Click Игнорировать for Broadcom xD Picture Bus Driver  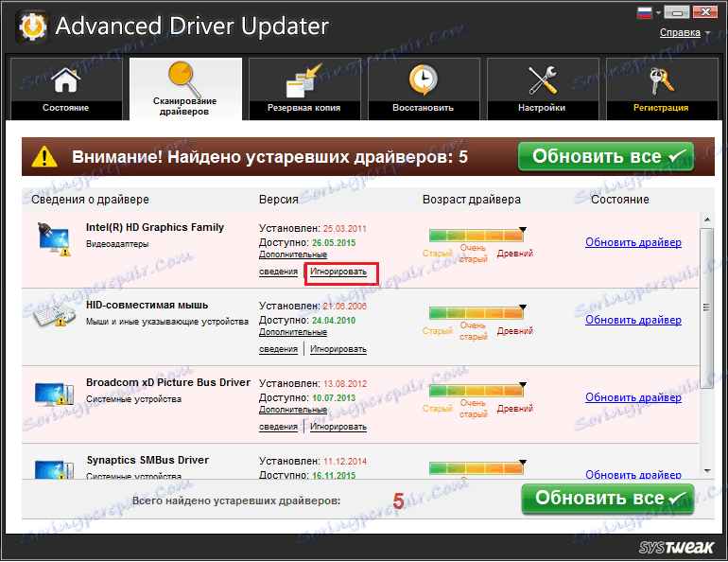coord(338,427)
